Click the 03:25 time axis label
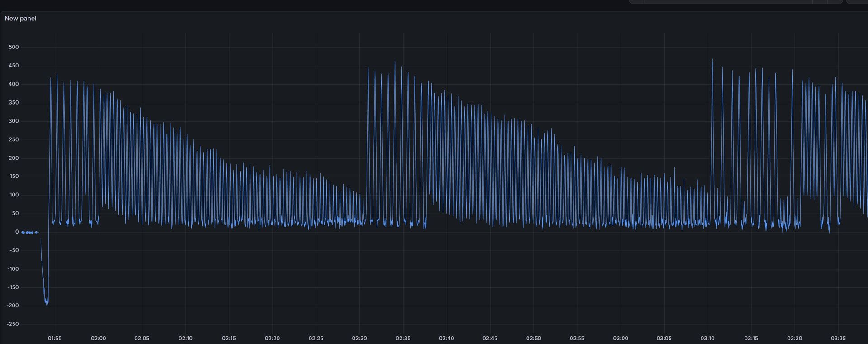The width and height of the screenshot is (868, 344). [838, 339]
